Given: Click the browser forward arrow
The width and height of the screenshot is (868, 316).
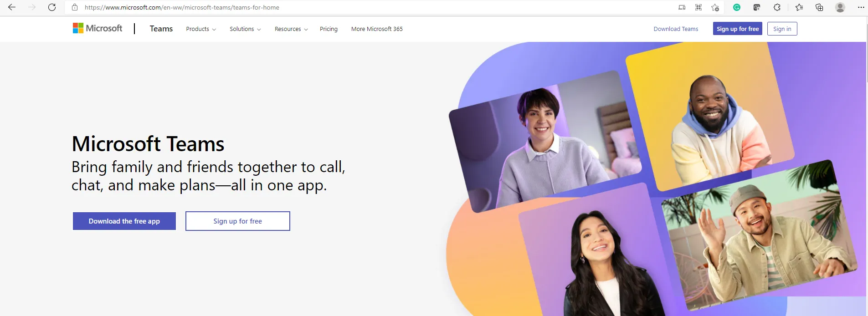Looking at the screenshot, I should [x=32, y=7].
